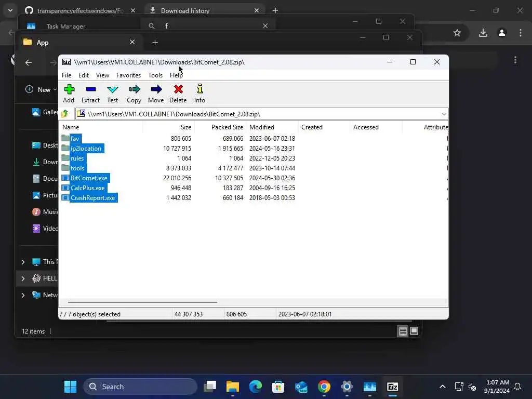Expand the This PC tree node
The width and height of the screenshot is (532, 399).
tap(23, 262)
